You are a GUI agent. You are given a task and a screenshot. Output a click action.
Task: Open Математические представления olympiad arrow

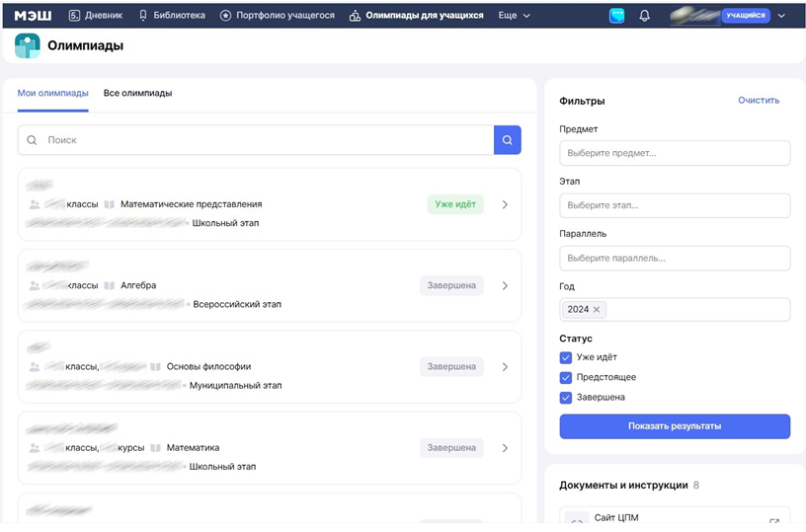(505, 204)
